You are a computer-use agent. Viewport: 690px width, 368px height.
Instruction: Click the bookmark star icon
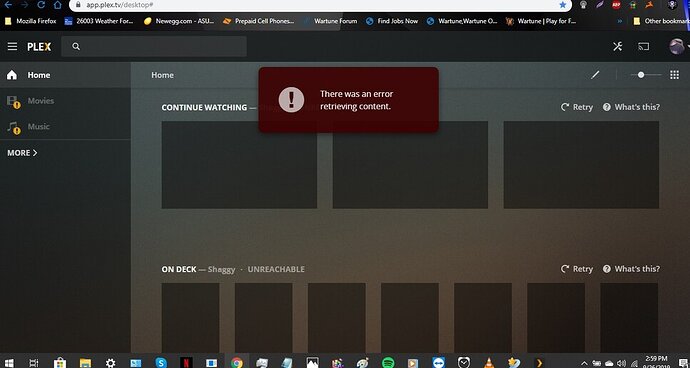[562, 5]
